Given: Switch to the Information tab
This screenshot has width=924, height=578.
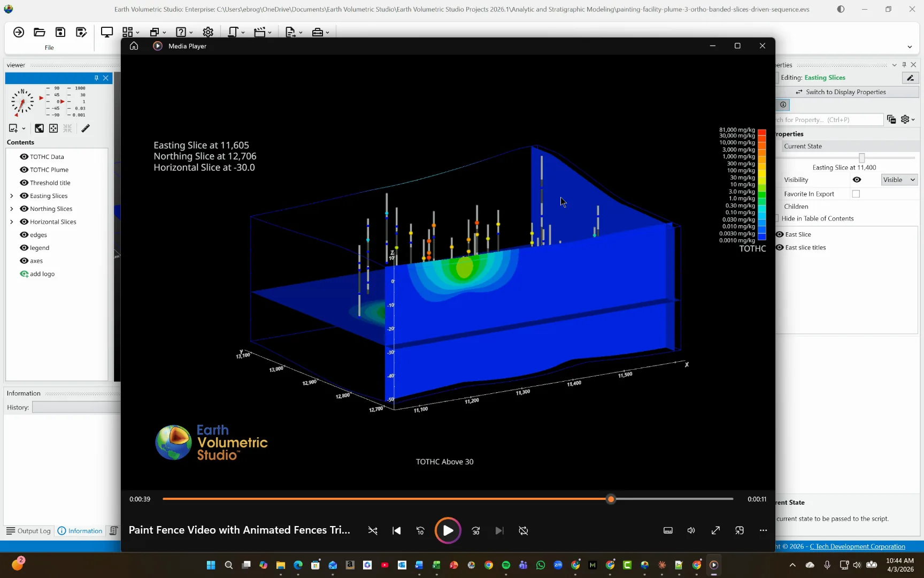Looking at the screenshot, I should coord(80,531).
